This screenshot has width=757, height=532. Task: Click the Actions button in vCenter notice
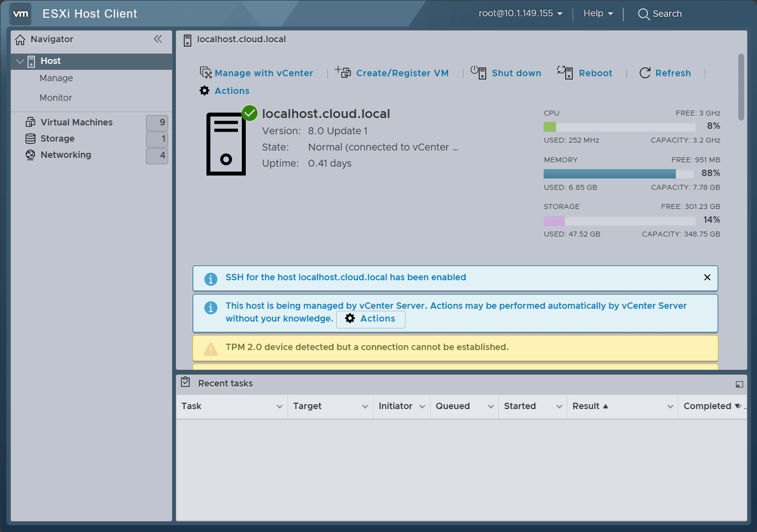371,319
